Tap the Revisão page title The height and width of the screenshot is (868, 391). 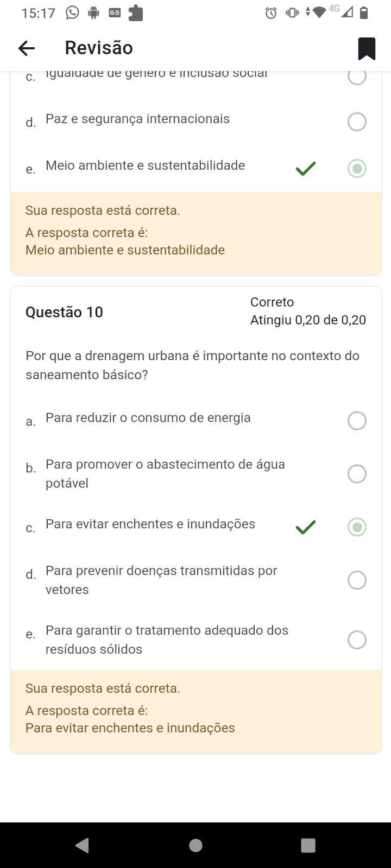click(99, 48)
